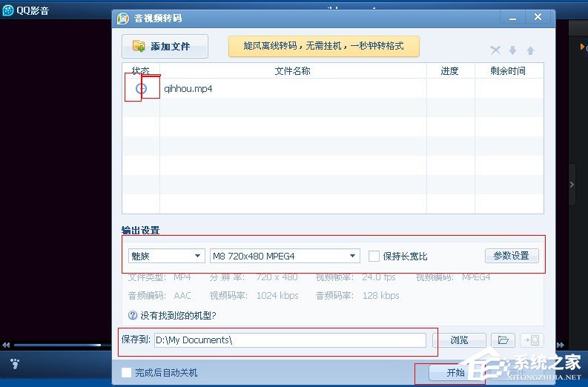This screenshot has height=387, width=588.
Task: Click the 文件名称 column header
Action: tap(292, 70)
